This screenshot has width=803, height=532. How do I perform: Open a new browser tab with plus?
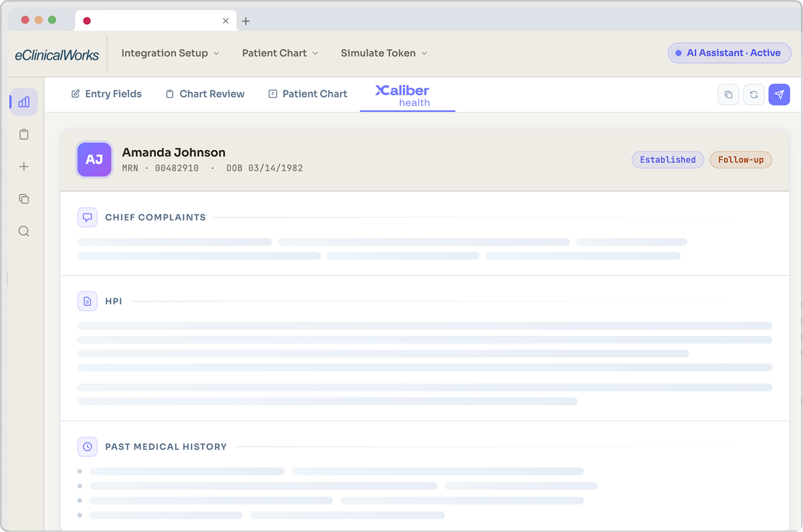point(246,21)
